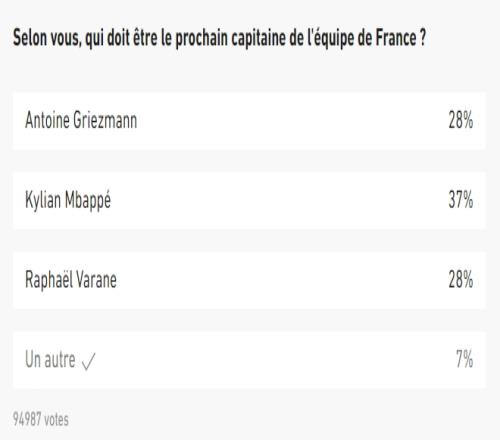Click the name text Raphaël Varane
The height and width of the screenshot is (440, 500).
[71, 279]
